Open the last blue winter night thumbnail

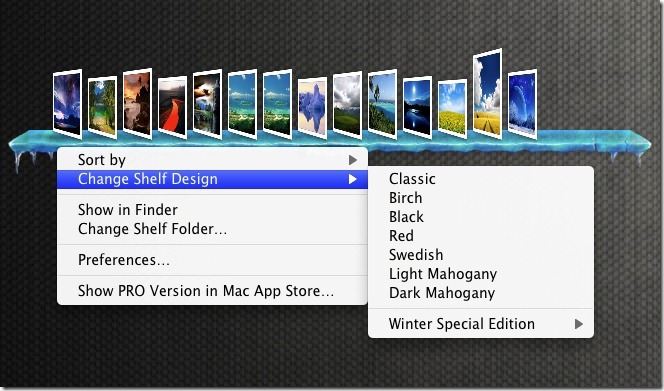[x=522, y=104]
